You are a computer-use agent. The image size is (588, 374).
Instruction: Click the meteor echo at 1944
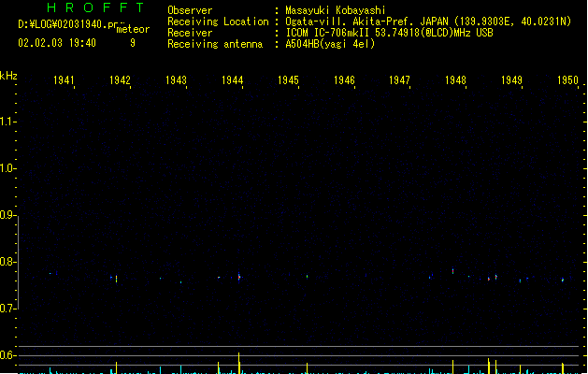coord(239,277)
